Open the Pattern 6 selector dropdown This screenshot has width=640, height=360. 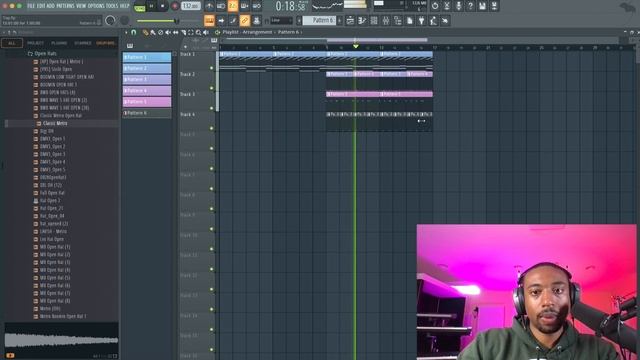tap(319, 20)
